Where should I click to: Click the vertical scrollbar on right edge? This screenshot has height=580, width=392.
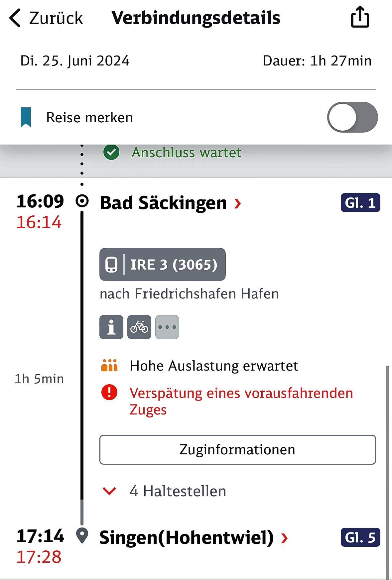pyautogui.click(x=387, y=472)
